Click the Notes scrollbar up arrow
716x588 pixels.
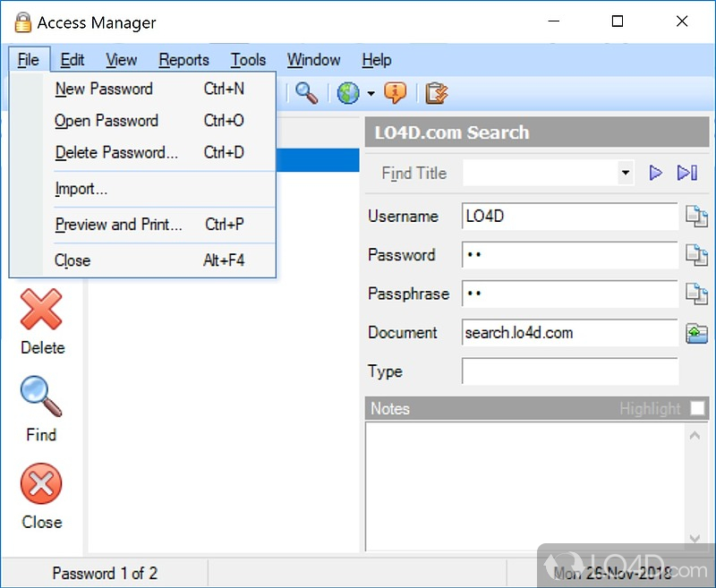click(x=695, y=436)
